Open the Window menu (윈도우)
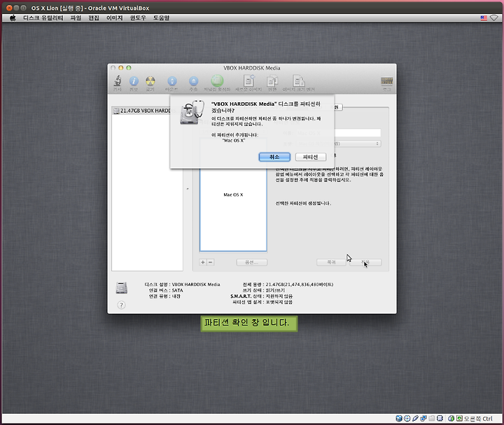 (x=138, y=18)
